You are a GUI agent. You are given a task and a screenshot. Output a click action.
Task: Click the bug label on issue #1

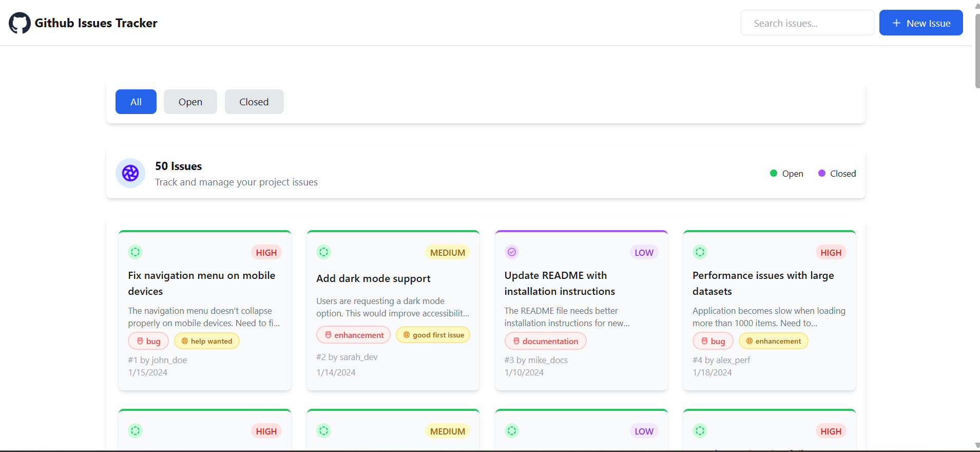coord(148,341)
